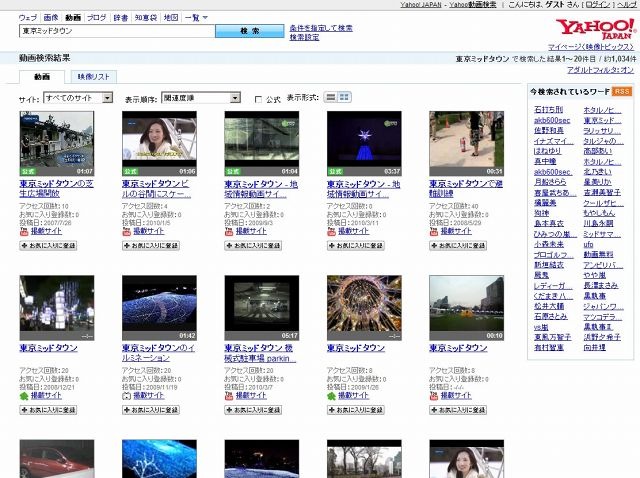Toggle the 公式 checkbox
The width and height of the screenshot is (640, 478).
(258, 99)
